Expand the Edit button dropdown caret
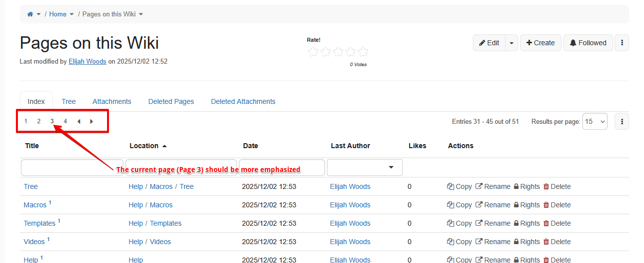 (x=512, y=43)
